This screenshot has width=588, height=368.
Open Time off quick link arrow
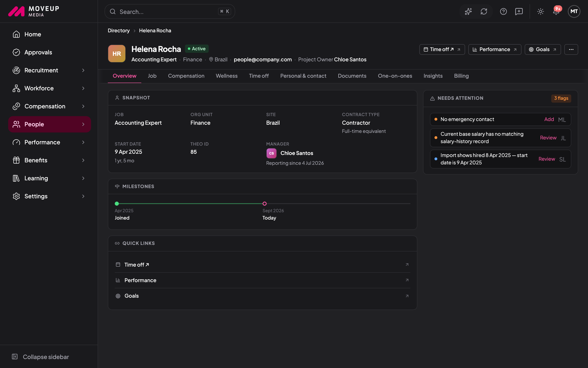[x=407, y=265]
